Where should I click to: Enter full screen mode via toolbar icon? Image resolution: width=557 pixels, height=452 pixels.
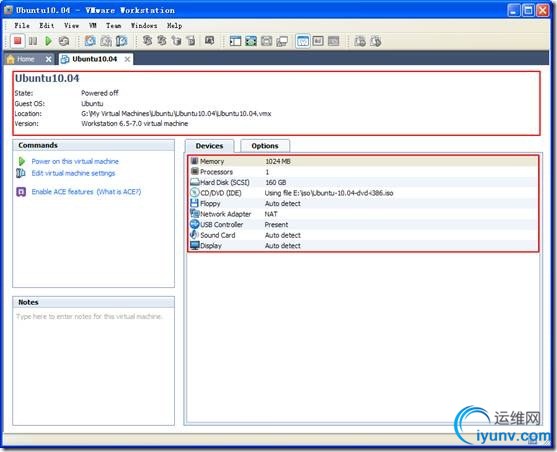point(266,41)
